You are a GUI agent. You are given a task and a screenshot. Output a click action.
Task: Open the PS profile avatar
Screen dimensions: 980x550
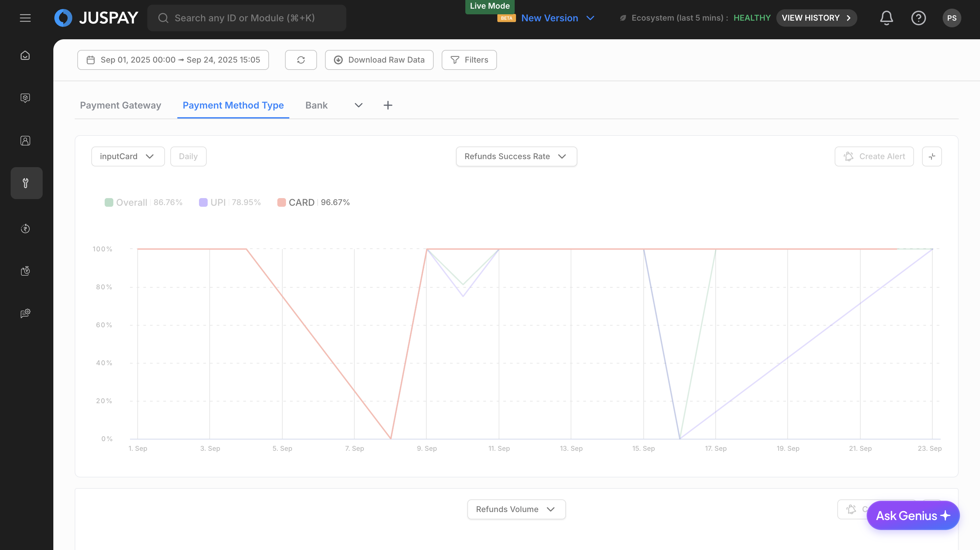point(951,18)
